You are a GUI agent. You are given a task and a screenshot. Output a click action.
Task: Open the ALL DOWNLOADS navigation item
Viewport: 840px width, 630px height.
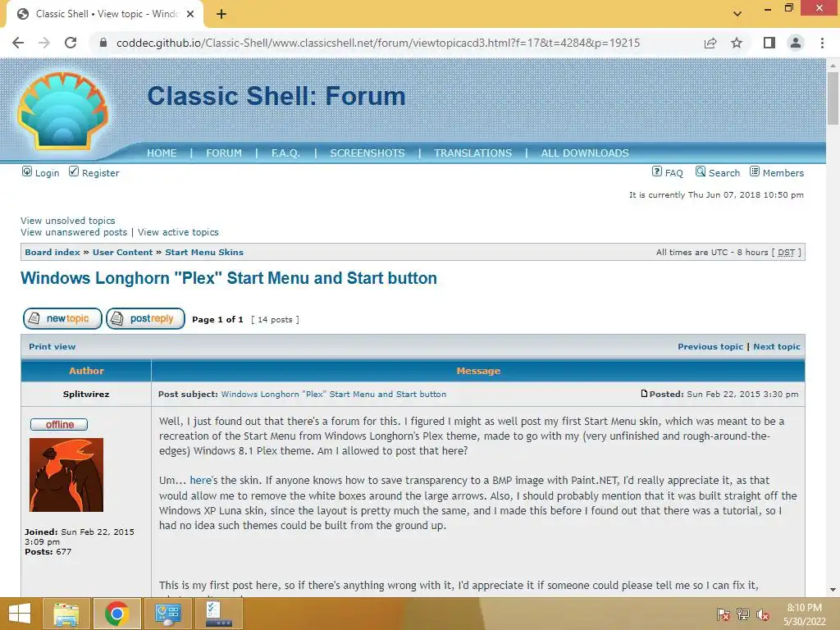585,153
